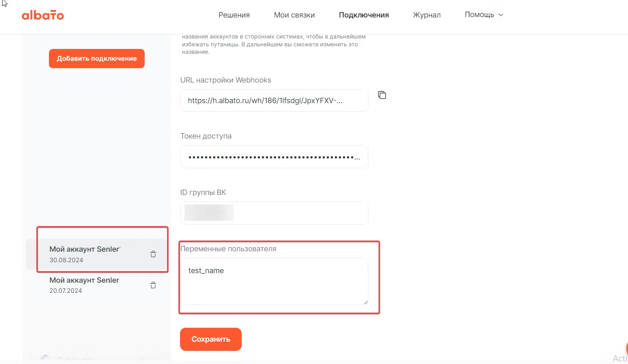The height and width of the screenshot is (364, 628).
Task: Click the Переменные пользователя field label
Action: pos(228,249)
